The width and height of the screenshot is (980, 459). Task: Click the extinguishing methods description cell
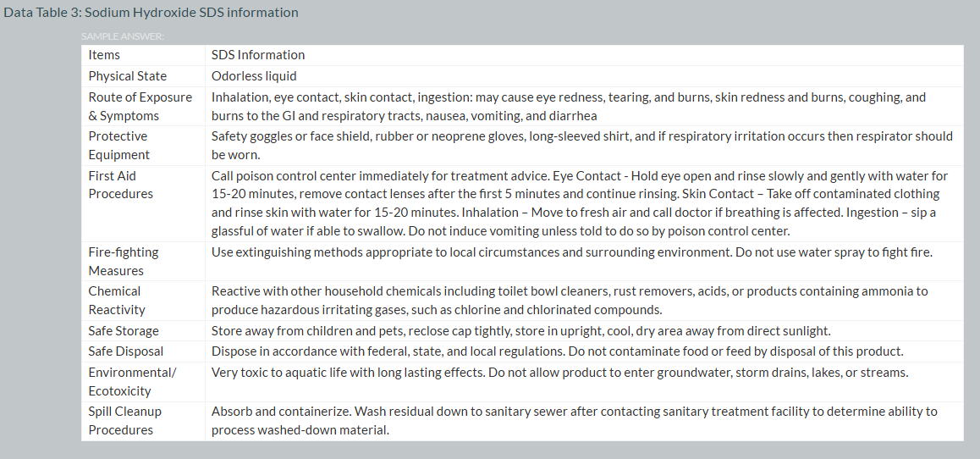571,252
